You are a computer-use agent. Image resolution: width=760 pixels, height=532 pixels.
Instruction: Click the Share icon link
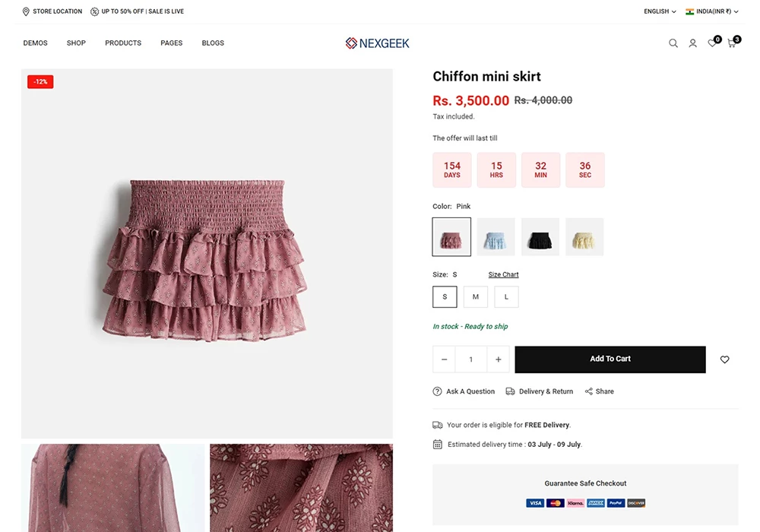pos(589,391)
